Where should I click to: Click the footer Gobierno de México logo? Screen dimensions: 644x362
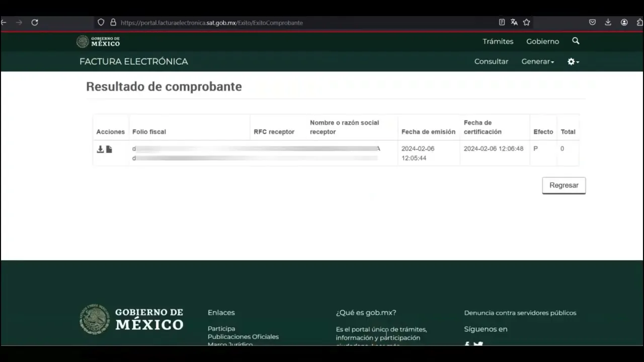click(132, 319)
